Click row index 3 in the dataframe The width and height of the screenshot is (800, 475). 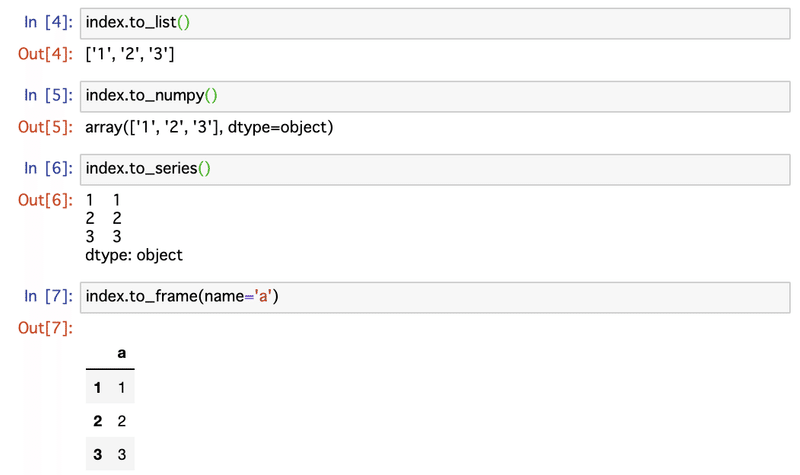98,455
